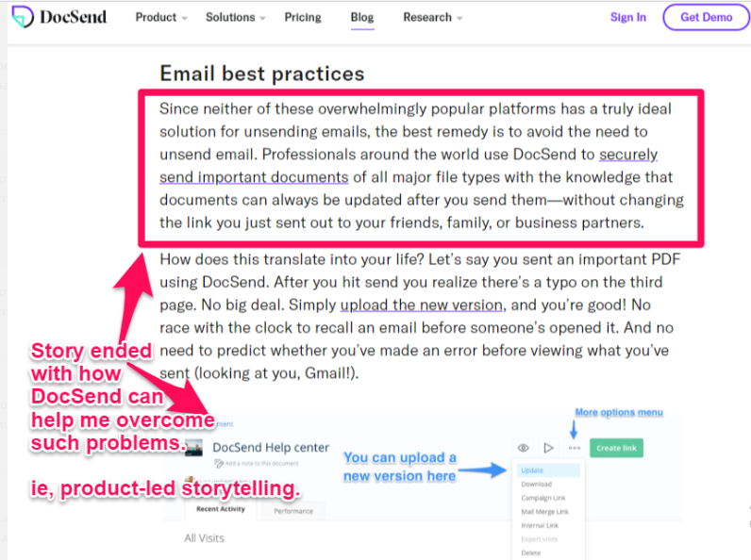Open the Pricing page
This screenshot has height=560, width=751.
[x=303, y=17]
